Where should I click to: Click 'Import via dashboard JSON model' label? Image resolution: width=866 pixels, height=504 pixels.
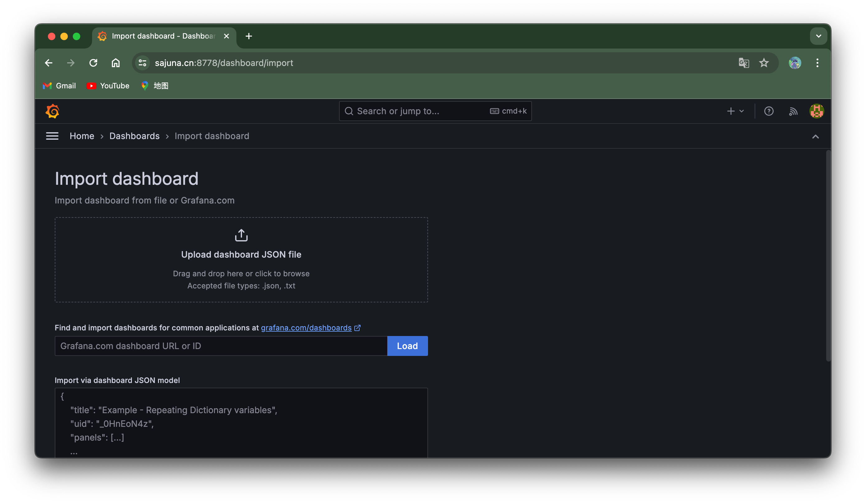coord(117,380)
